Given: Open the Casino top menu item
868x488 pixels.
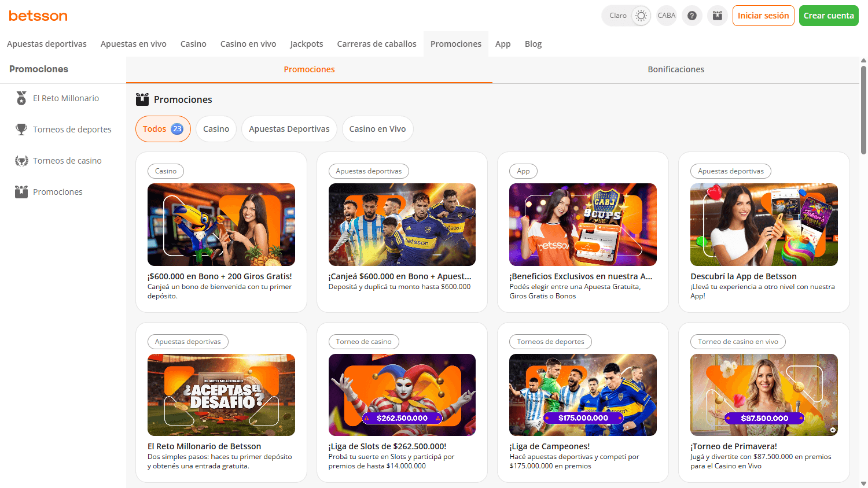Looking at the screenshot, I should tap(193, 44).
